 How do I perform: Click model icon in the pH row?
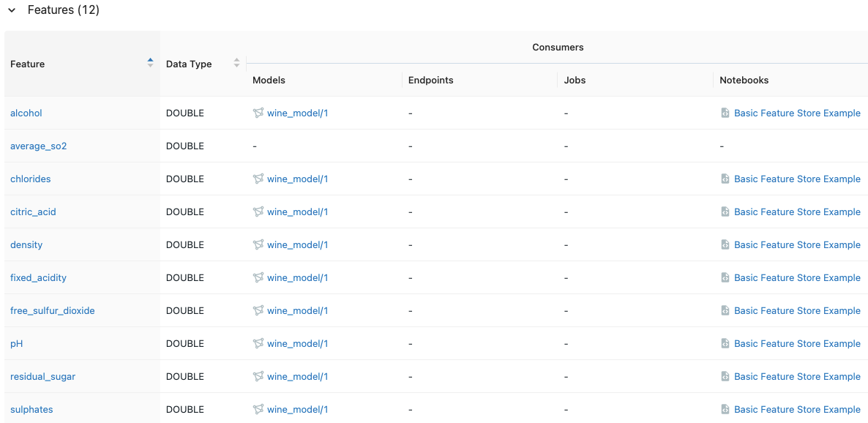258,344
